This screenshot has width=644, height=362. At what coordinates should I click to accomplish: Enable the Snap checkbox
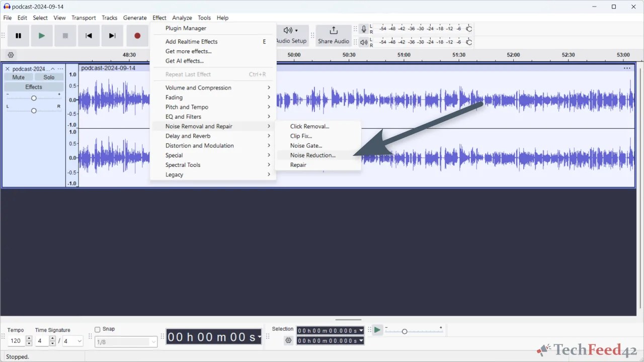tap(98, 329)
